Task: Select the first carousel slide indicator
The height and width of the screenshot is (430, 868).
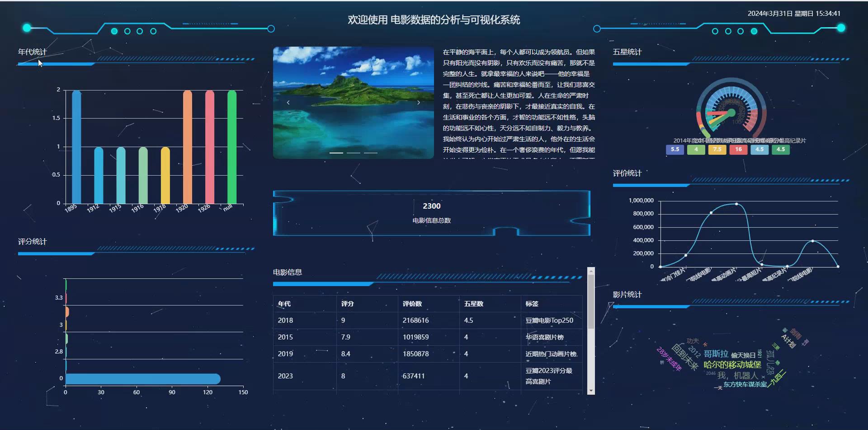Action: point(336,153)
